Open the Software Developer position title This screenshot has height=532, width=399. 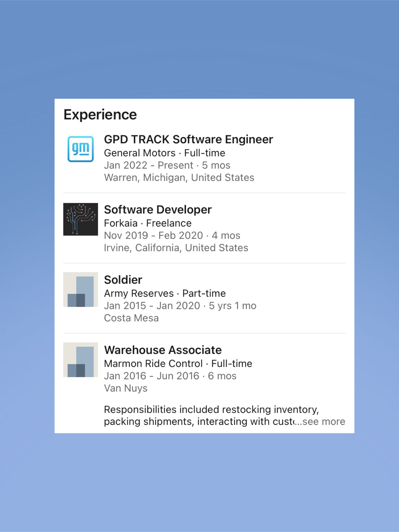point(158,210)
